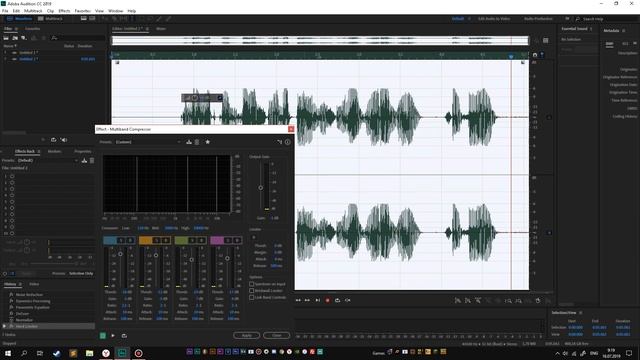The width and height of the screenshot is (640, 360).
Task: Switch to the Video tab
Action: tap(34, 284)
